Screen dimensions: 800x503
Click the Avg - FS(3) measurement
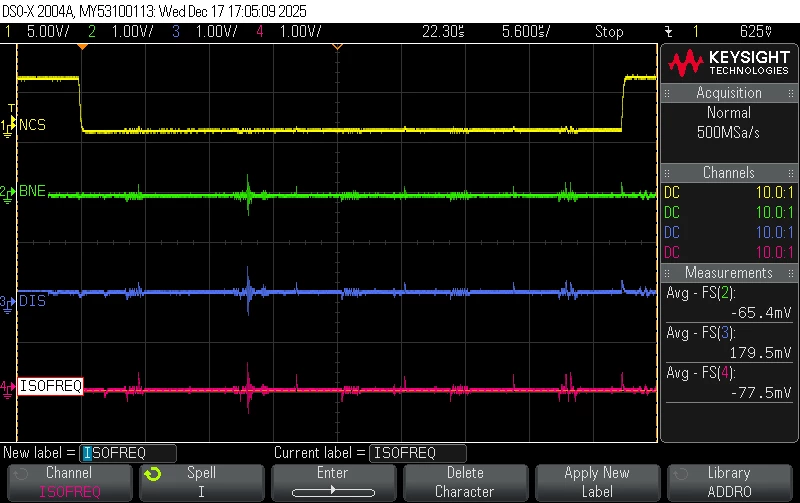(701, 333)
